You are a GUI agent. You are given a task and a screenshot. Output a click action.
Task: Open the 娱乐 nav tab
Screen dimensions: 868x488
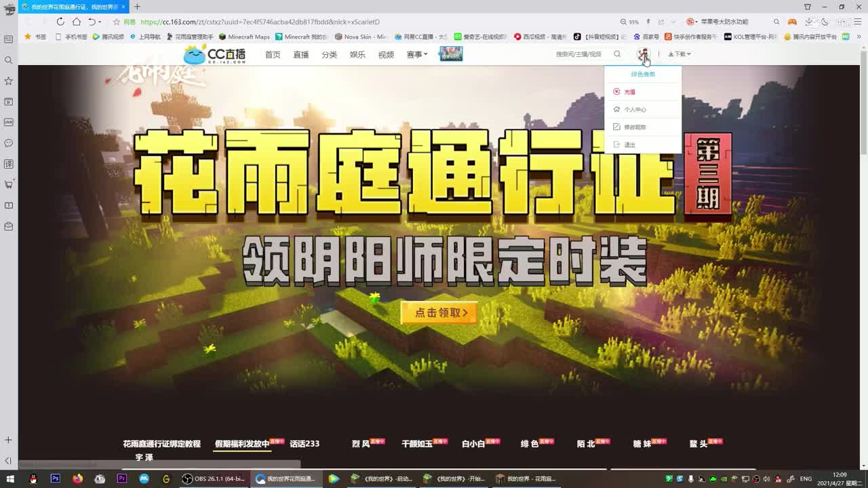[x=357, y=54]
